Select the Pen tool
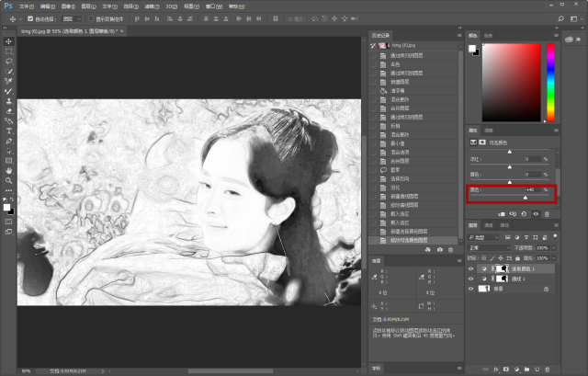Viewport: 588px width, 376px height. click(8, 141)
